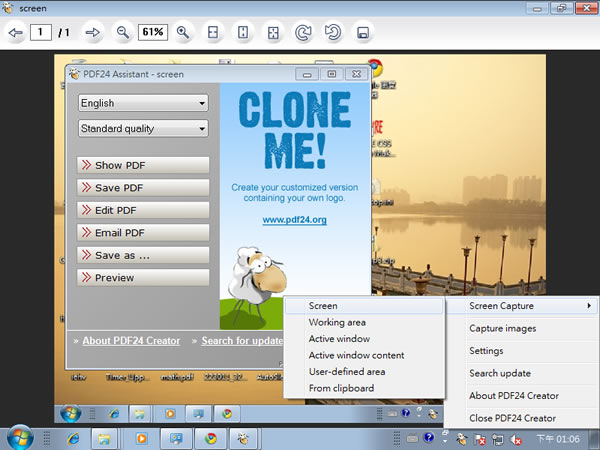Viewport: 600px width, 450px height.
Task: Go to the previous page arrow
Action: coord(16,33)
